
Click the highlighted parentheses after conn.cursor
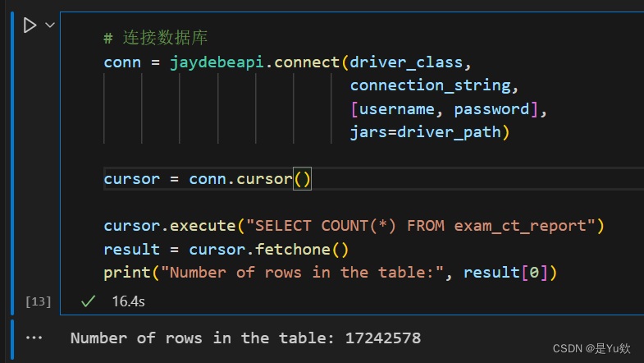point(303,178)
